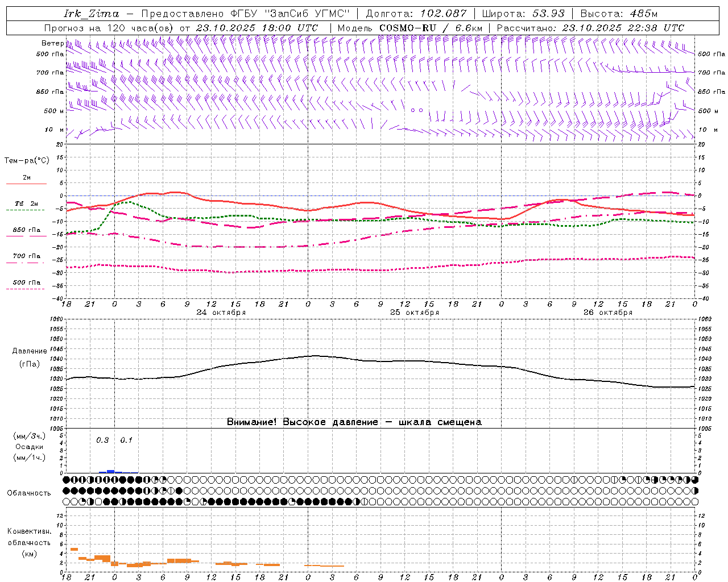The image size is (728, 582).
Task: Select the Облачность row label
Action: 29,493
